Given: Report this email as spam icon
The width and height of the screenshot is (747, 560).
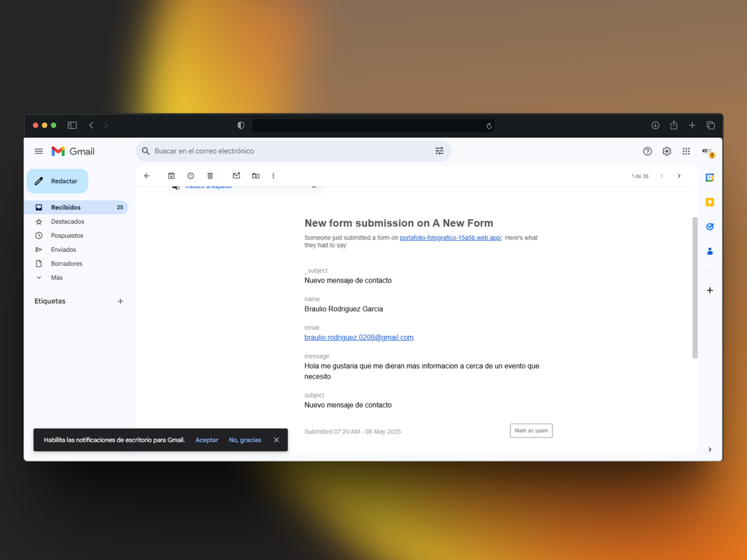Looking at the screenshot, I should pyautogui.click(x=190, y=176).
